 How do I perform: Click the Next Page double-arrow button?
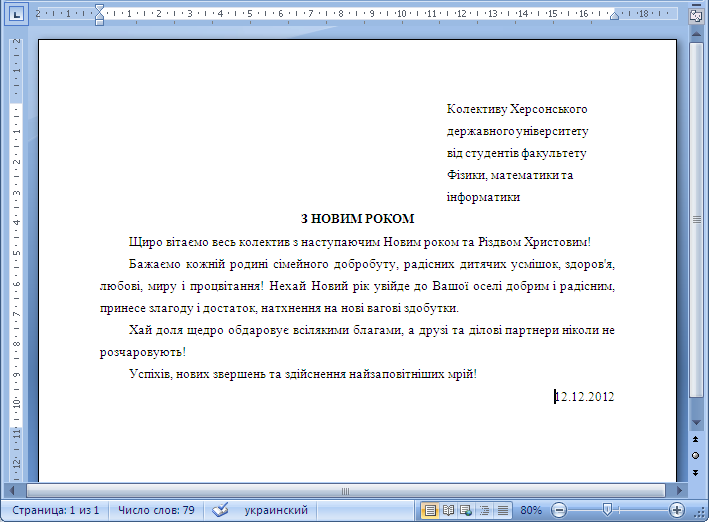tap(695, 473)
